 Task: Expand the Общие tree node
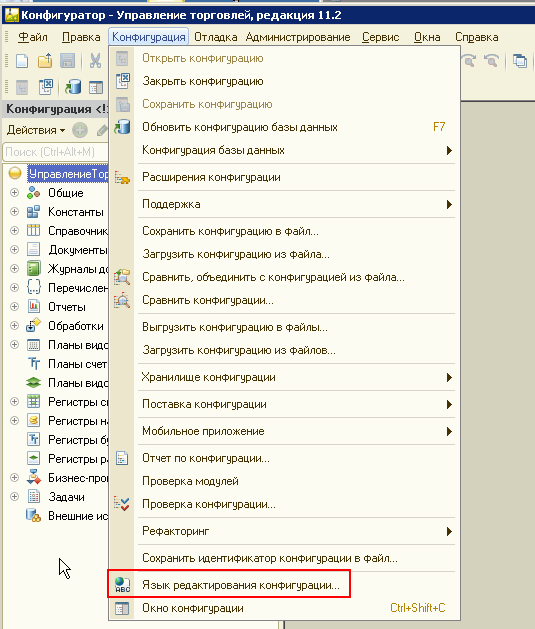(14, 193)
